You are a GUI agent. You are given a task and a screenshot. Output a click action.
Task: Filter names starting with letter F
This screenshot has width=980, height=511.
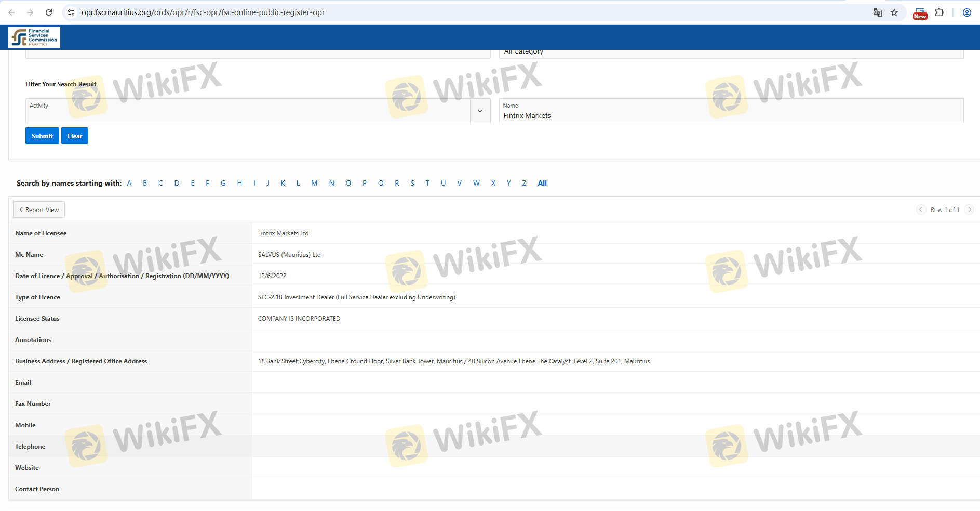click(207, 183)
